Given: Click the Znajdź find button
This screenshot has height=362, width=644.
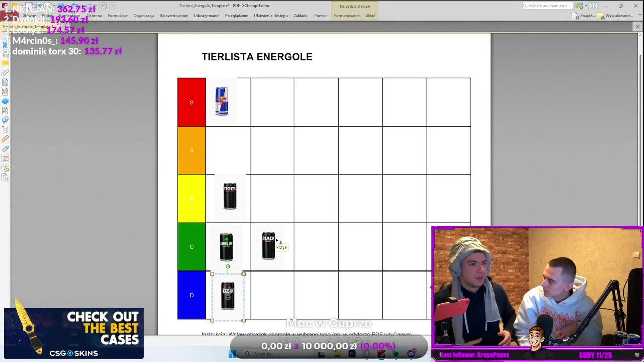Looking at the screenshot, I should pyautogui.click(x=583, y=16).
